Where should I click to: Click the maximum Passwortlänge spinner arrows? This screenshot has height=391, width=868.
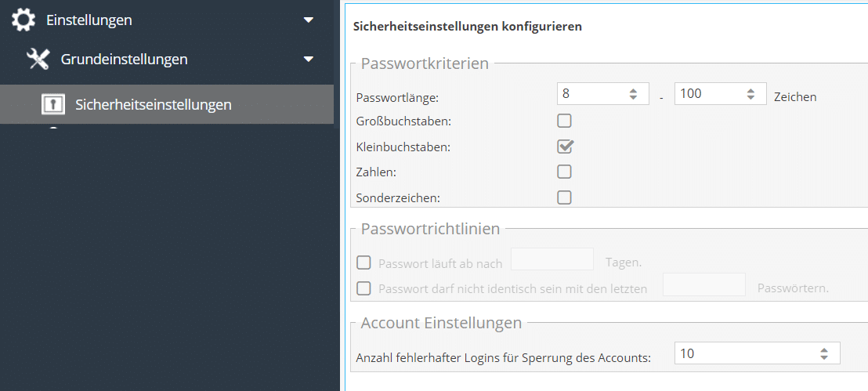click(x=750, y=94)
